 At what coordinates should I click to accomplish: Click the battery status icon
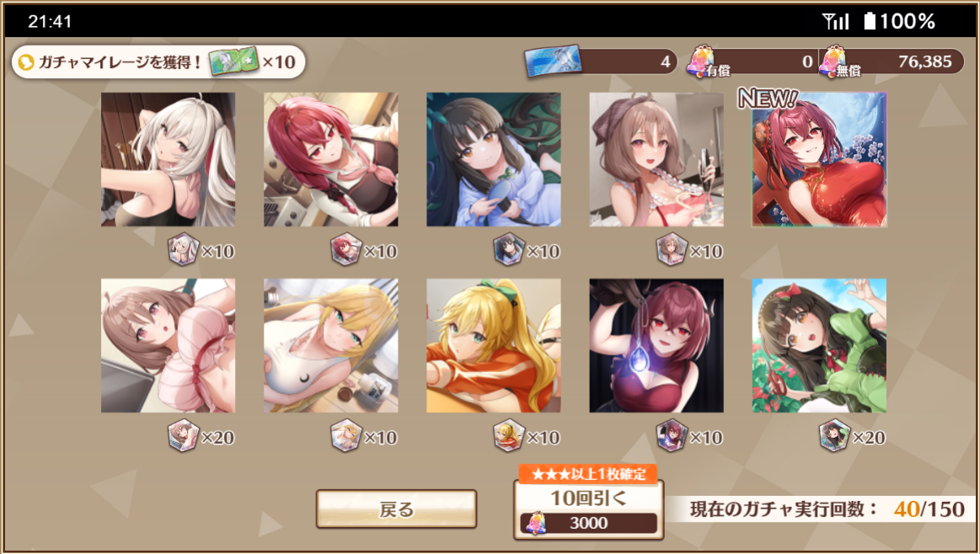[870, 21]
